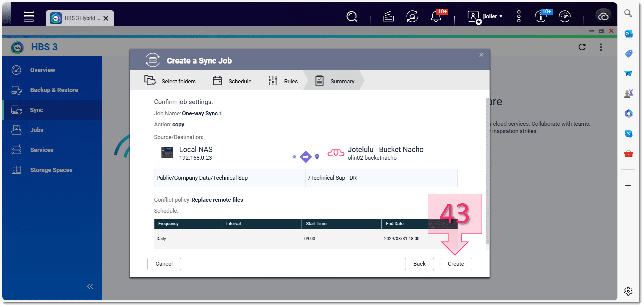
Task: Cancel the sync job creation
Action: (x=164, y=264)
